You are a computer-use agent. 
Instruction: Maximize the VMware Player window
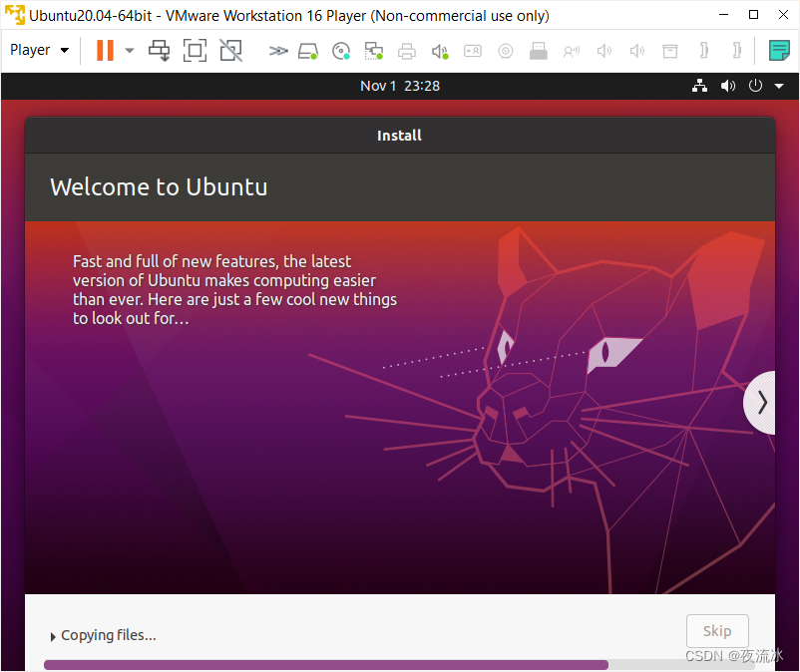753,15
